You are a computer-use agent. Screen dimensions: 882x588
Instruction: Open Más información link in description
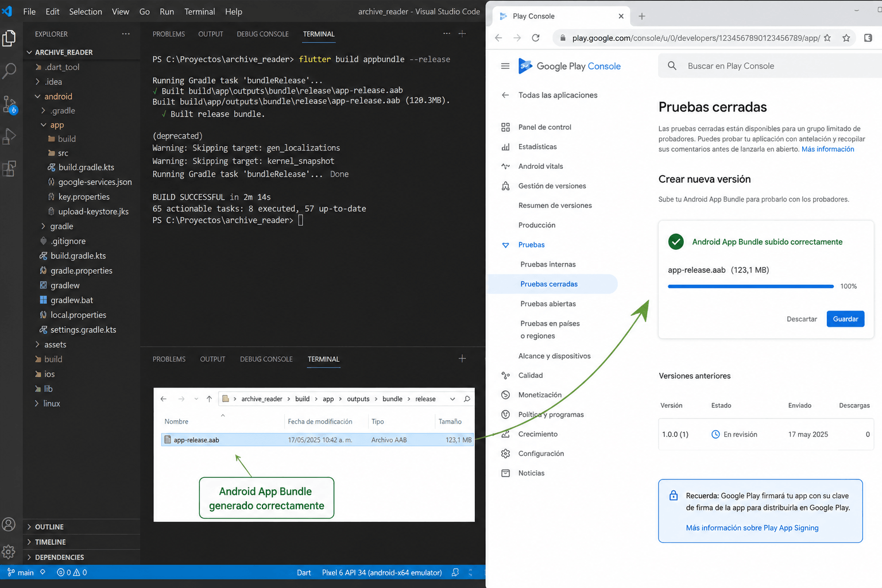827,149
